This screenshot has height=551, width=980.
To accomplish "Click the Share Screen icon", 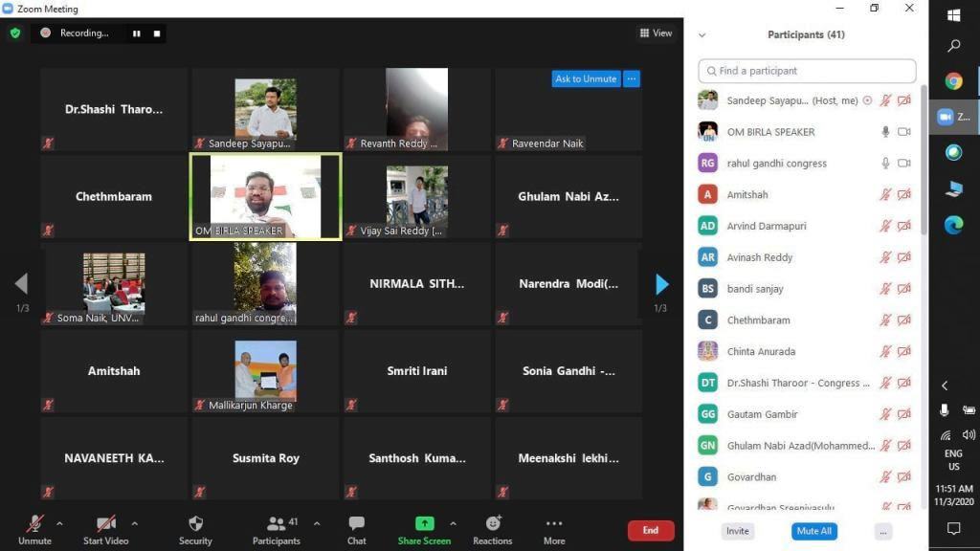I will (x=424, y=524).
